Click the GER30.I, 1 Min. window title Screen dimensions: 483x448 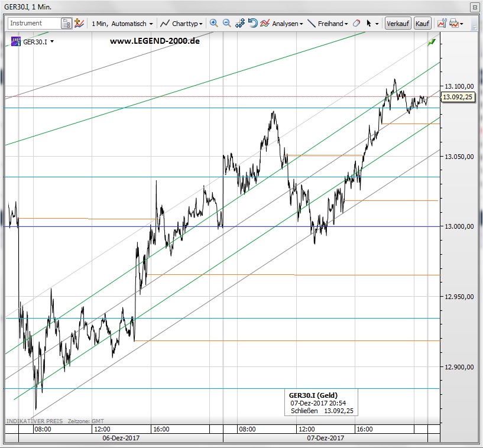pyautogui.click(x=28, y=7)
